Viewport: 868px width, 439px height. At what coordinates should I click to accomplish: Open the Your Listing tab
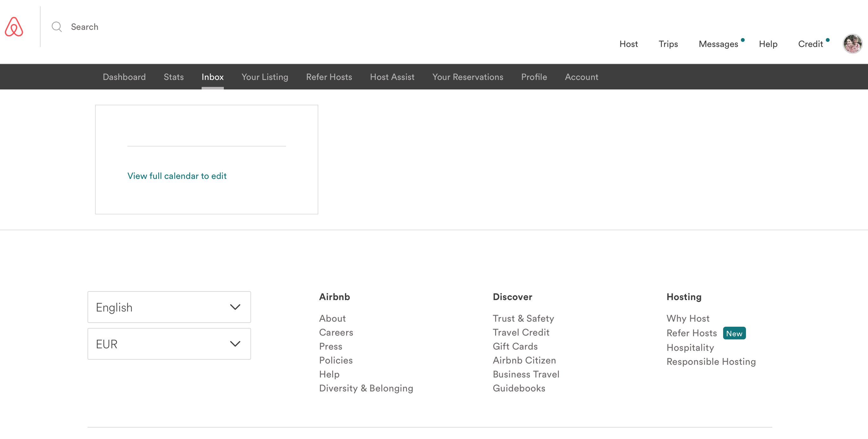265,77
